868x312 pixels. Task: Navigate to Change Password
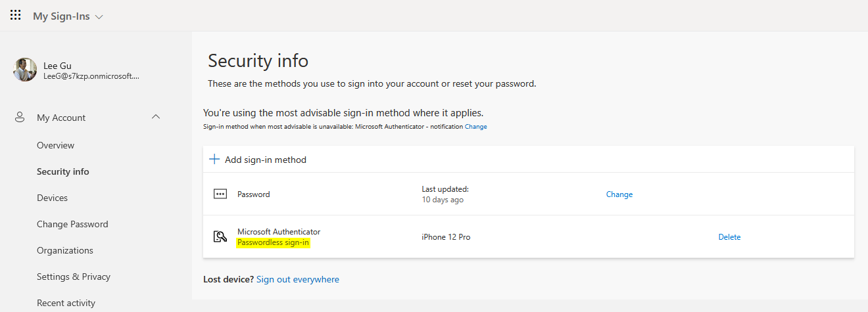click(72, 224)
